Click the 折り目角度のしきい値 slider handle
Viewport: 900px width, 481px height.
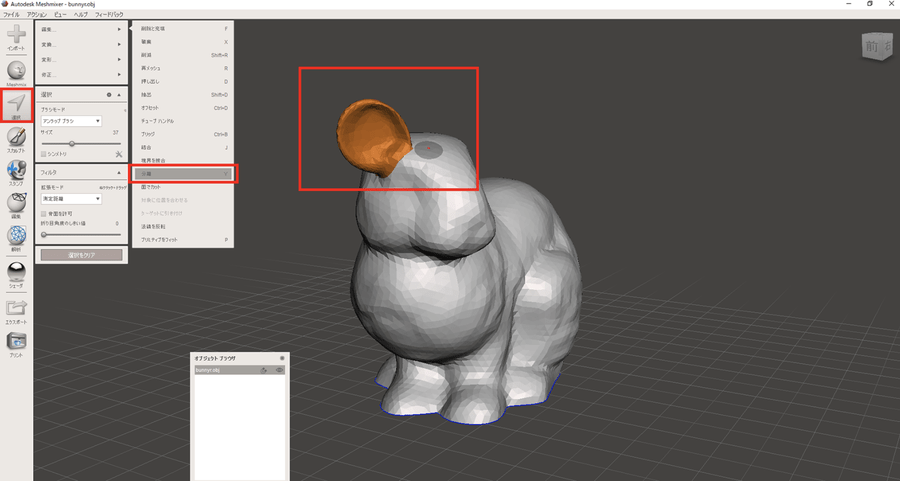pyautogui.click(x=44, y=234)
